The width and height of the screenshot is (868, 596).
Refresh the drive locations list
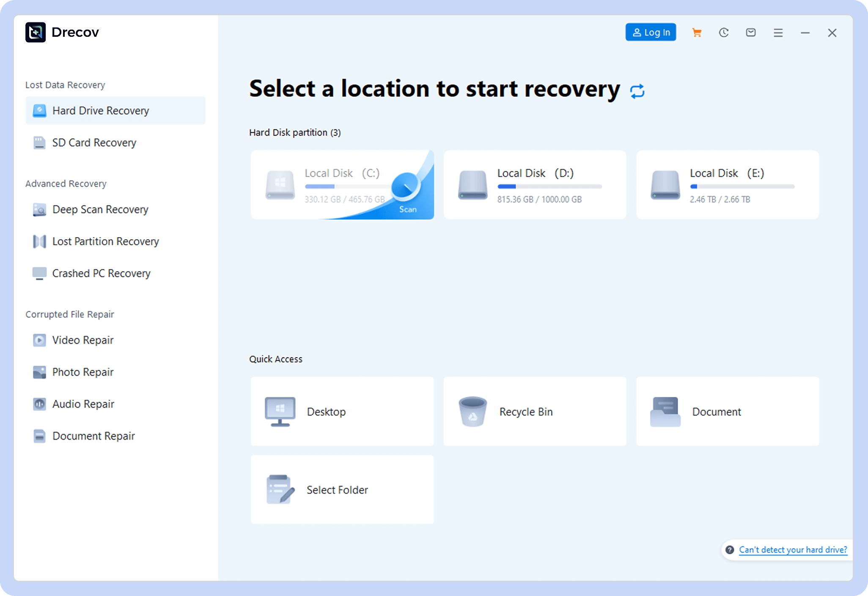pyautogui.click(x=637, y=91)
